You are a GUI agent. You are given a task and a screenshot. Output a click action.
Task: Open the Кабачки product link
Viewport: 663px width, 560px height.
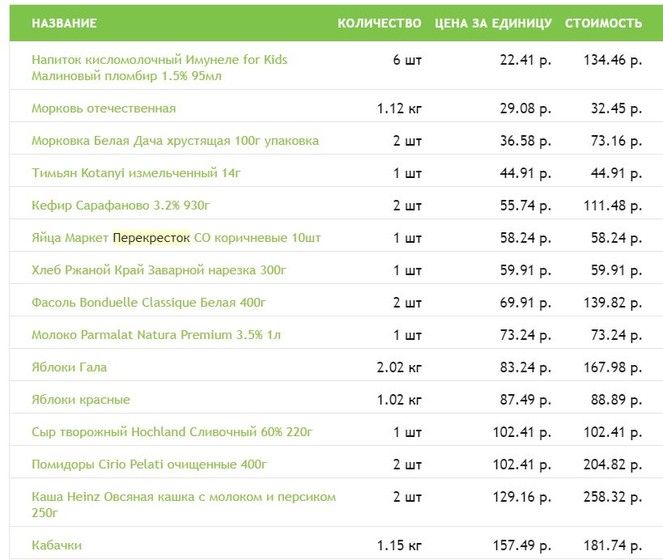pos(57,545)
